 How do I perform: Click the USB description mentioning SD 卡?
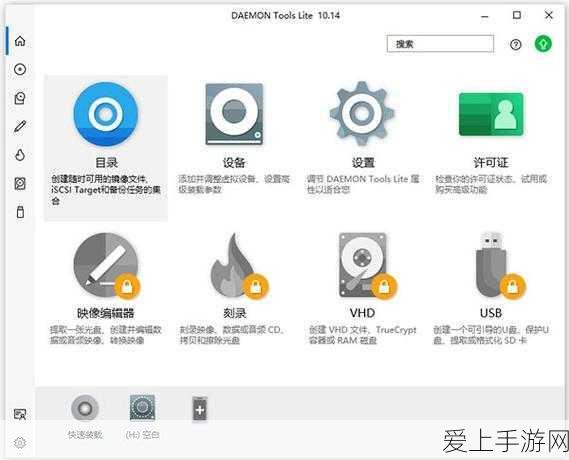491,335
